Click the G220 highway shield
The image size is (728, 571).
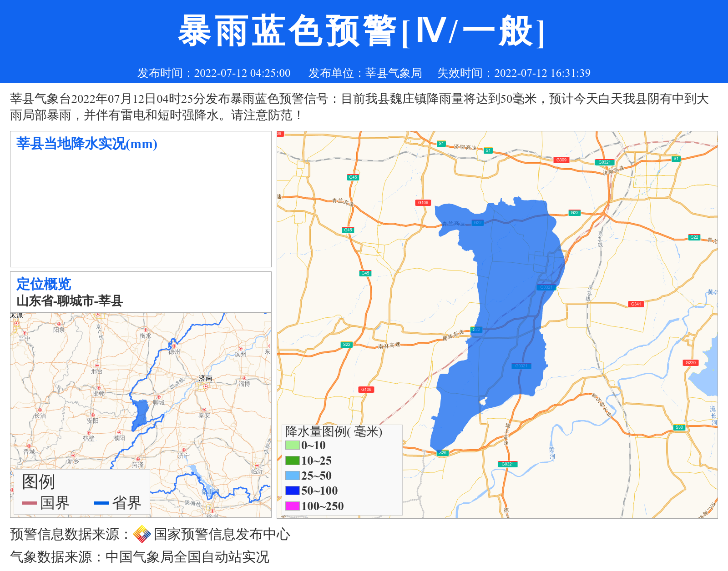coord(691,363)
